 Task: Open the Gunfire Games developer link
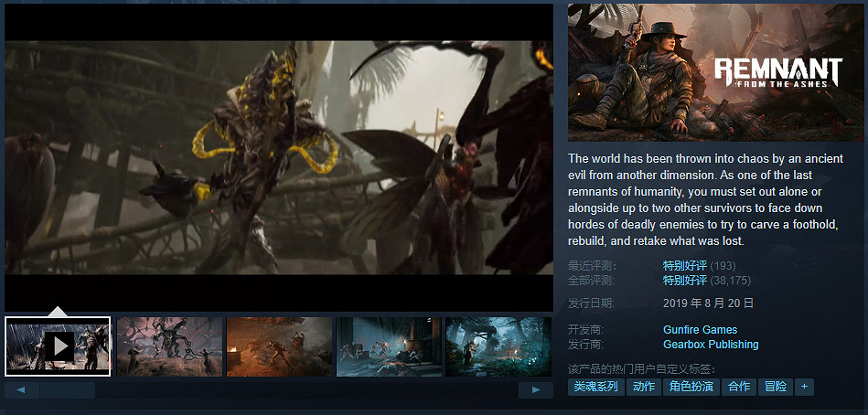(x=700, y=330)
